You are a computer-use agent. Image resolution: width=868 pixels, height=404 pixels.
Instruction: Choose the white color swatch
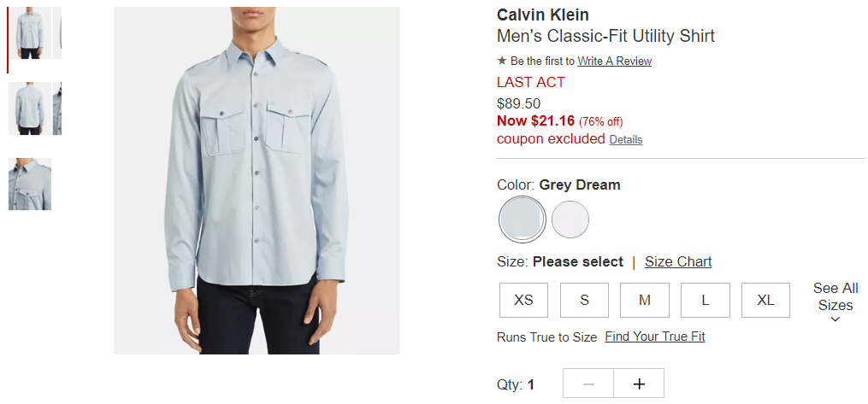570,220
